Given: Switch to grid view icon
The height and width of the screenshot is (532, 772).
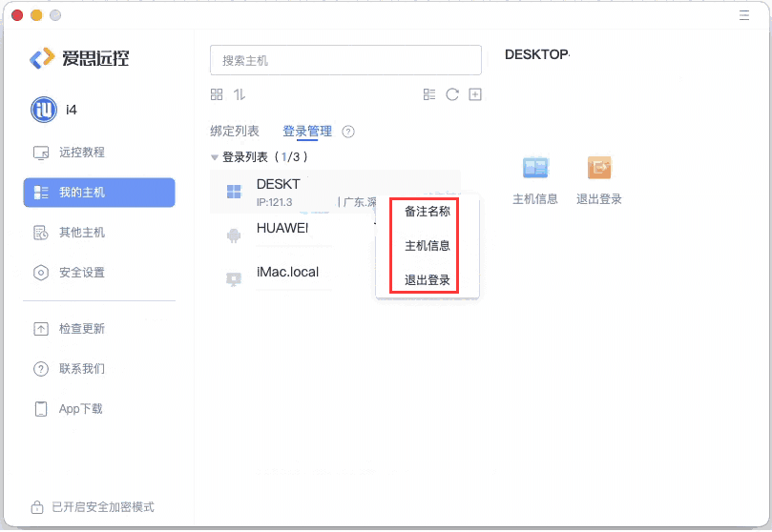Looking at the screenshot, I should pyautogui.click(x=217, y=94).
